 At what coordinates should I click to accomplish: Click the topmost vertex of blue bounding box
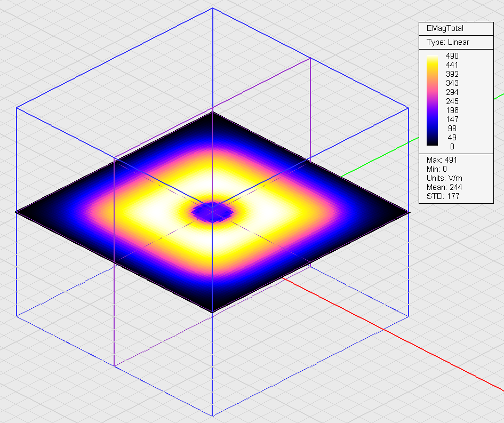[x=213, y=9]
